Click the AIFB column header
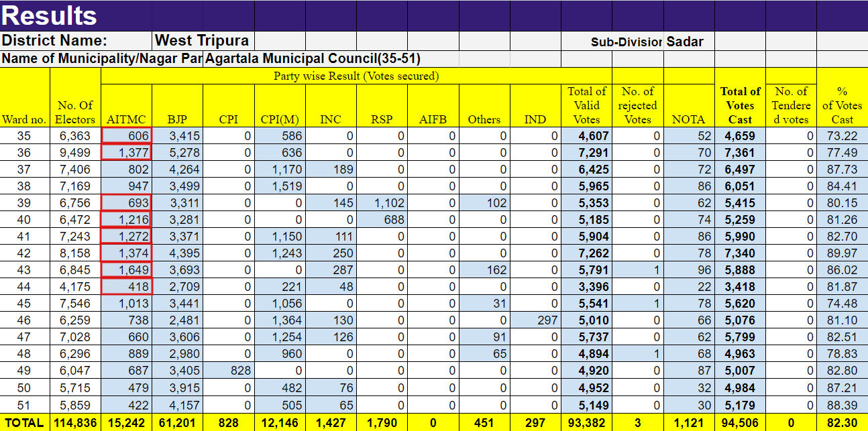 pos(433,106)
